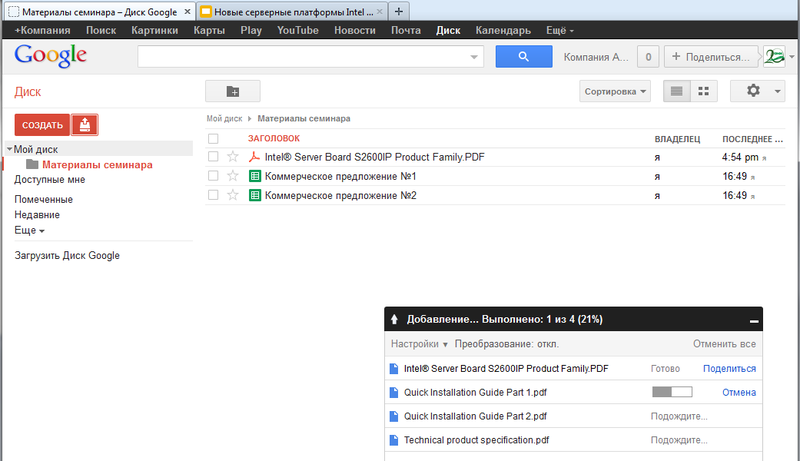Viewport: 800px width, 461px height.
Task: Click file icon of Quick Installation Guide Part 2.pdf
Action: point(393,416)
